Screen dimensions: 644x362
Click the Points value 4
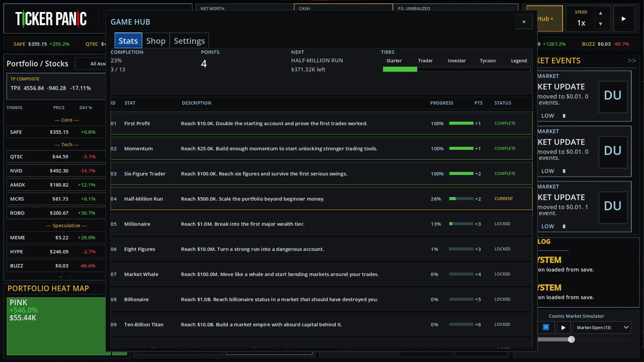tap(204, 64)
